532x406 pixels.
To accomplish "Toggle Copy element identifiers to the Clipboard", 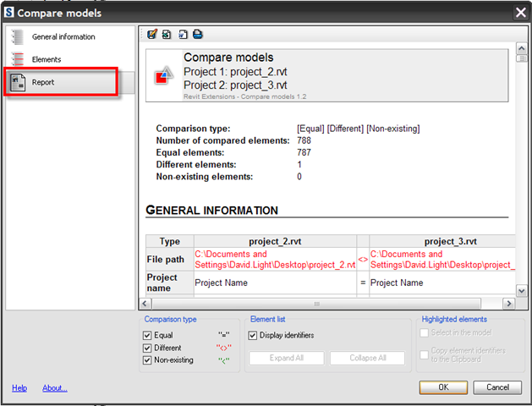I will [424, 354].
